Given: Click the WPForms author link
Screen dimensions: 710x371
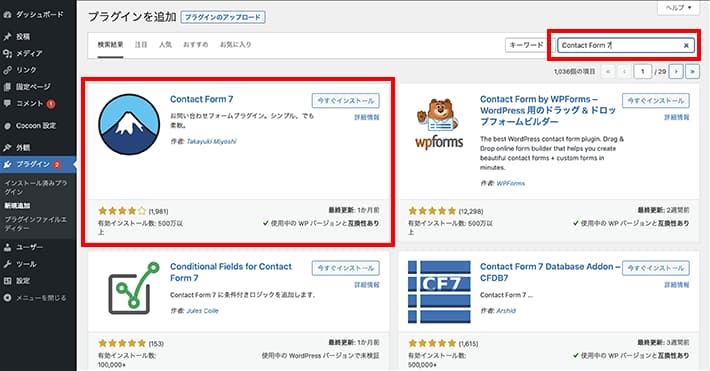Looking at the screenshot, I should tap(511, 183).
